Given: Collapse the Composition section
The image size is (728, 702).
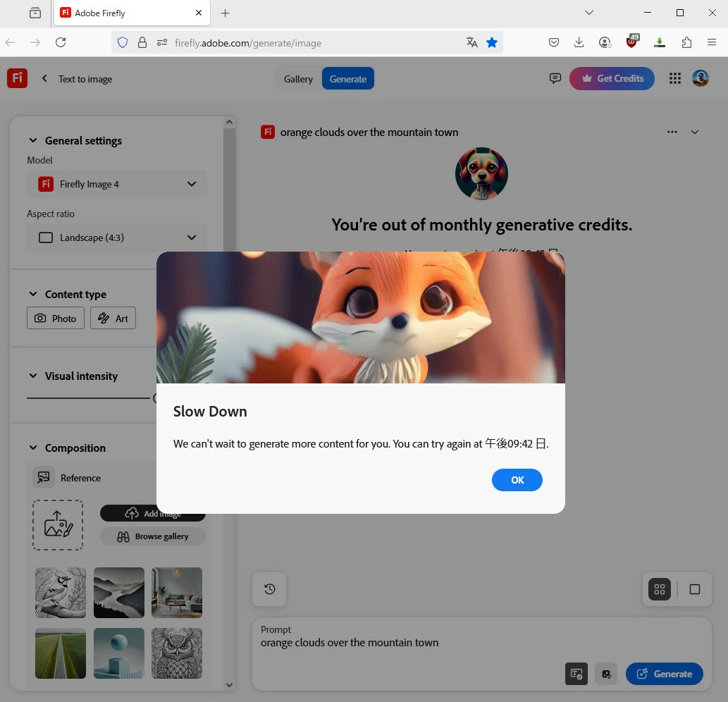Looking at the screenshot, I should (33, 448).
